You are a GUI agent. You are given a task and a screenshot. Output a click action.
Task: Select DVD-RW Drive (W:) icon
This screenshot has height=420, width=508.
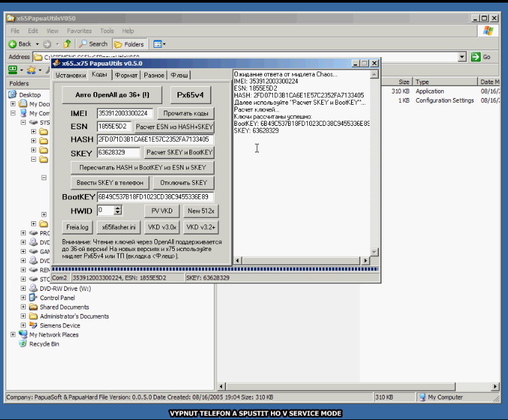pos(33,288)
